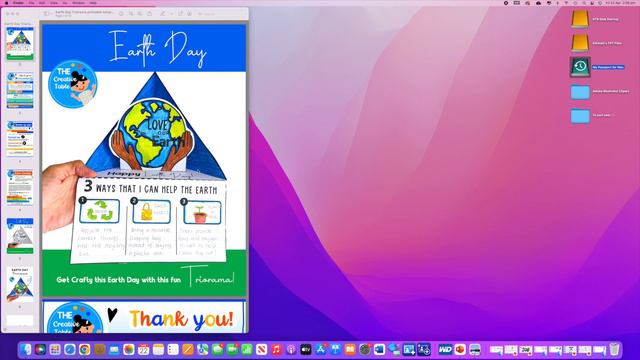The width and height of the screenshot is (640, 360).
Task: Select the bottom blue folder on desktop
Action: click(580, 116)
